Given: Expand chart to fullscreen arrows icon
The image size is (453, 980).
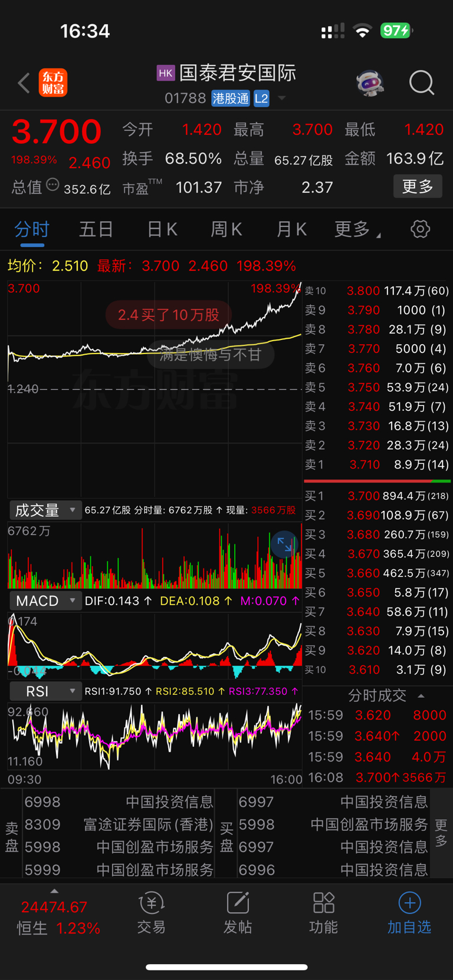Looking at the screenshot, I should [x=284, y=545].
